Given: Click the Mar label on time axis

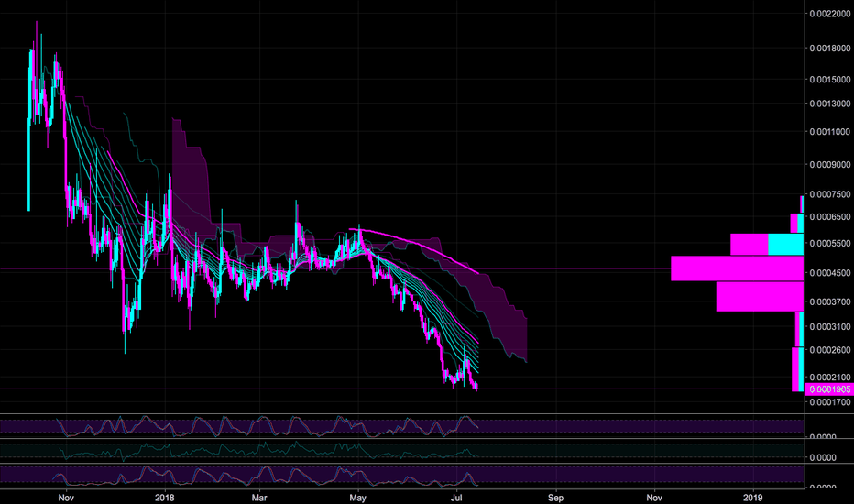Looking at the screenshot, I should [x=260, y=498].
